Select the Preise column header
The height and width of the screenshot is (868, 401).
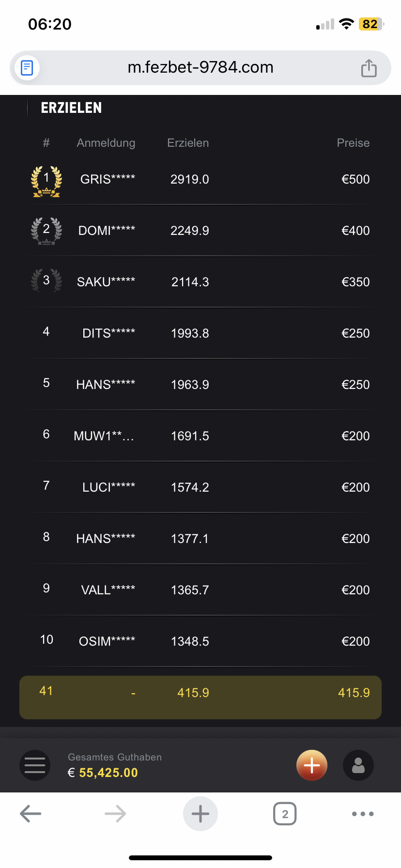click(353, 143)
